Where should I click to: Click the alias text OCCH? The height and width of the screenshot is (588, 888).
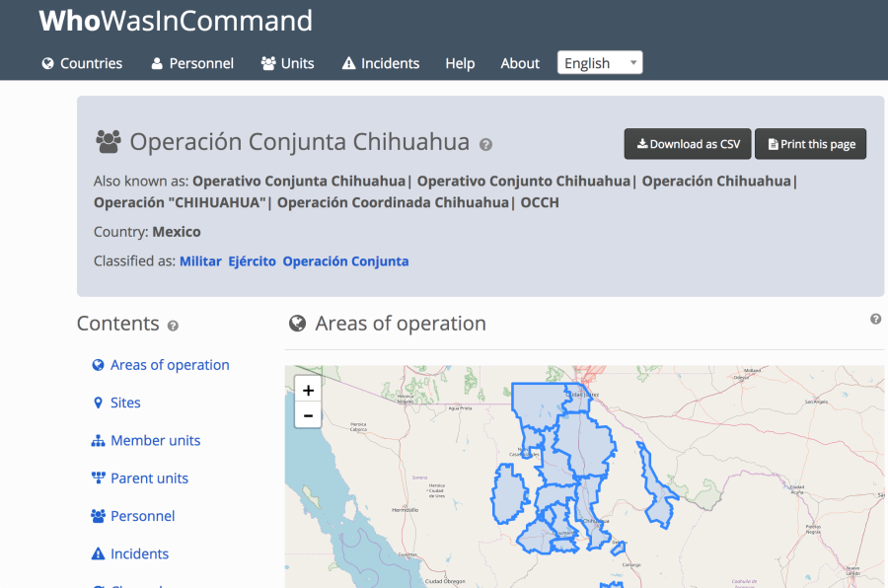(x=540, y=203)
